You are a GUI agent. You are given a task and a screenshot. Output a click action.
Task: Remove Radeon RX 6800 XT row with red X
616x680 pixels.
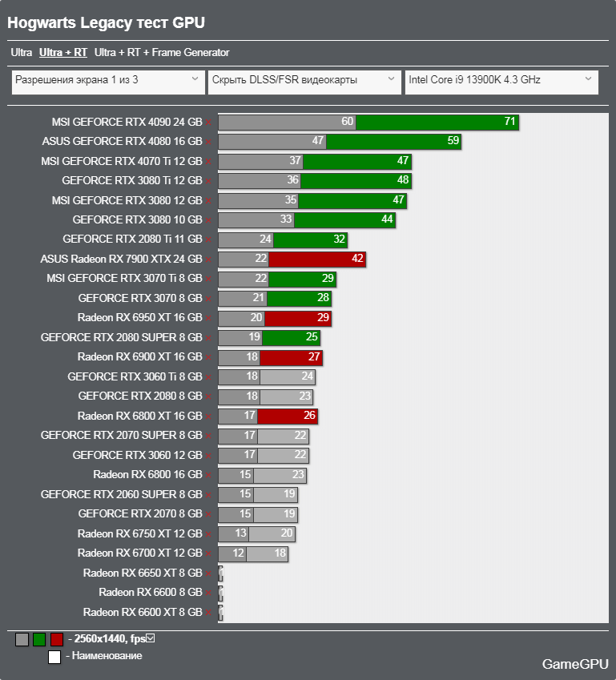208,416
